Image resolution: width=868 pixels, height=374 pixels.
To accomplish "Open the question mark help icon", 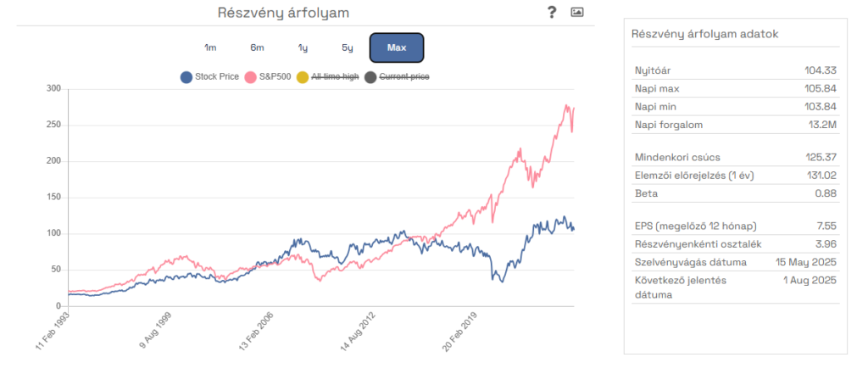I will [551, 12].
